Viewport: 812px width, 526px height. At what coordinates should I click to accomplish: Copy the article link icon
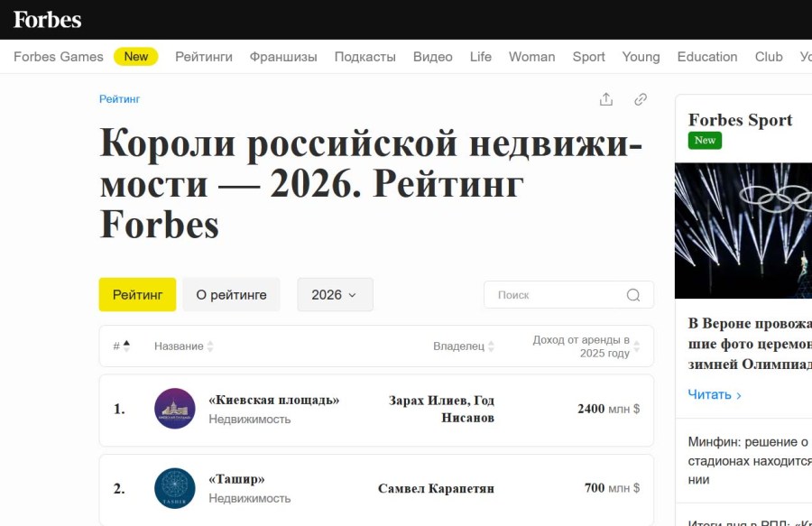click(641, 99)
